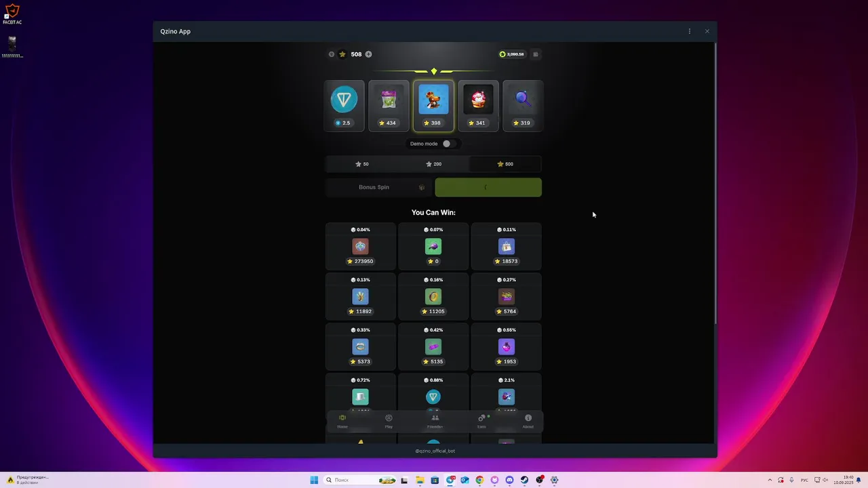Open Google Chrome from the taskbar

coord(479,480)
